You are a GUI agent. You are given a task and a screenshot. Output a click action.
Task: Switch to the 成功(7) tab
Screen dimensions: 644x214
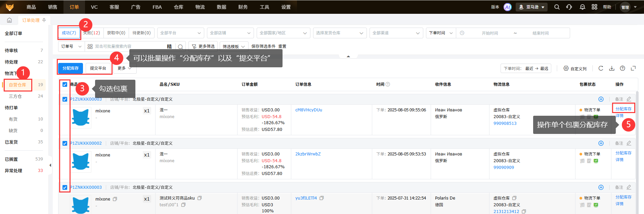pos(69,33)
